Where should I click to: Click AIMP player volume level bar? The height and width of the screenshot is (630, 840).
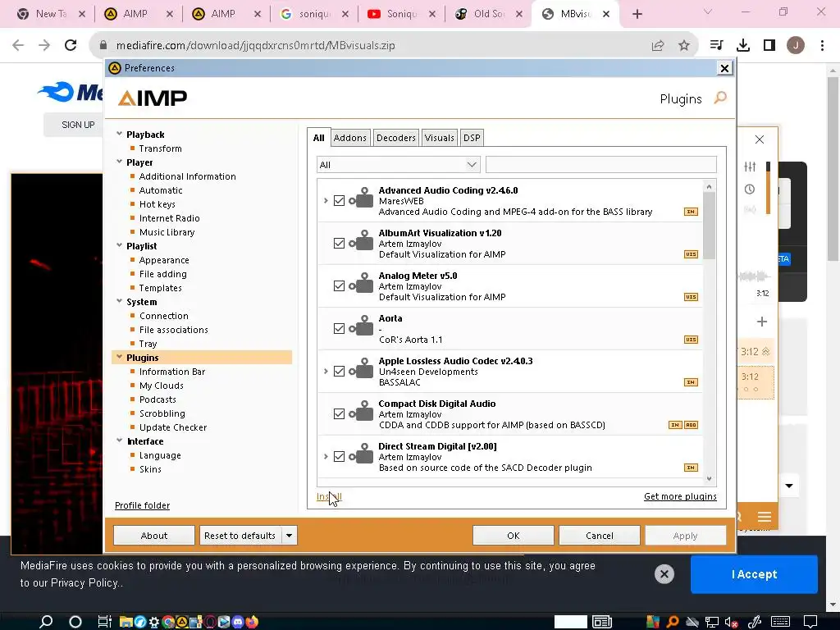[768, 188]
